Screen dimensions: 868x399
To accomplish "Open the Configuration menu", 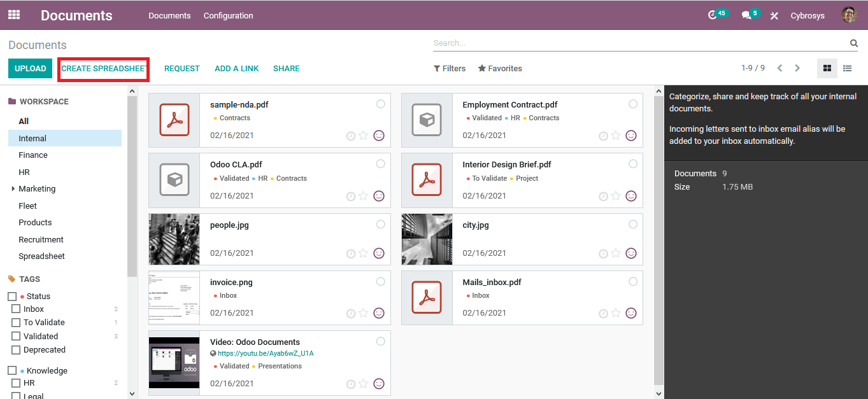I will (x=228, y=15).
